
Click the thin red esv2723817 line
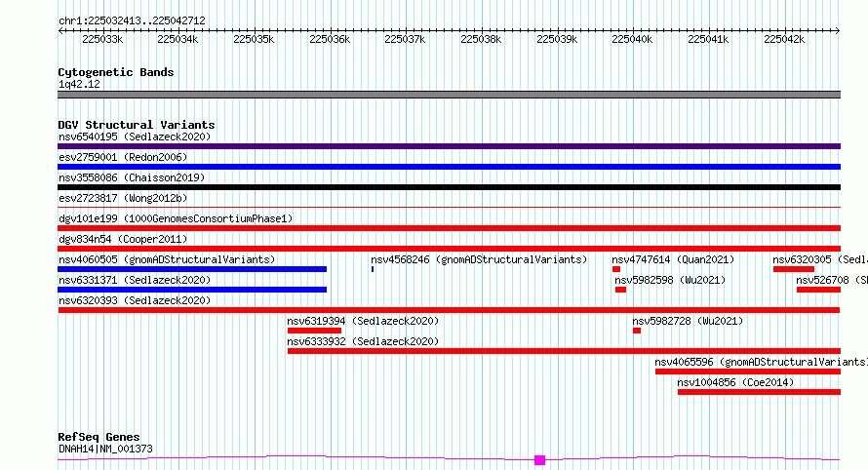click(449, 208)
